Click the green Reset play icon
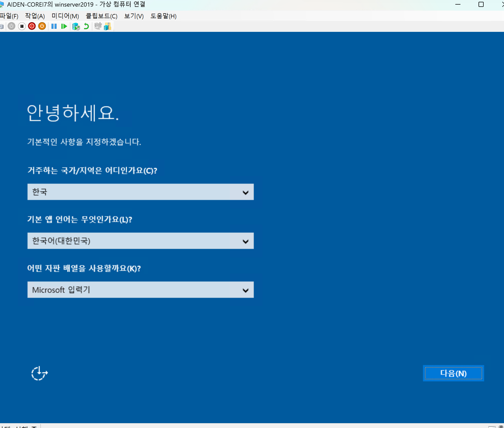The width and height of the screenshot is (504, 428). coord(64,26)
